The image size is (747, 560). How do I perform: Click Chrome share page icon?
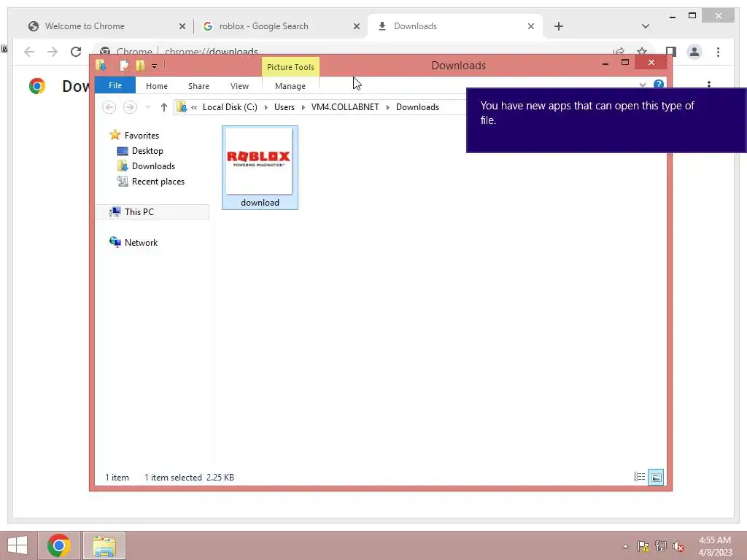click(619, 52)
